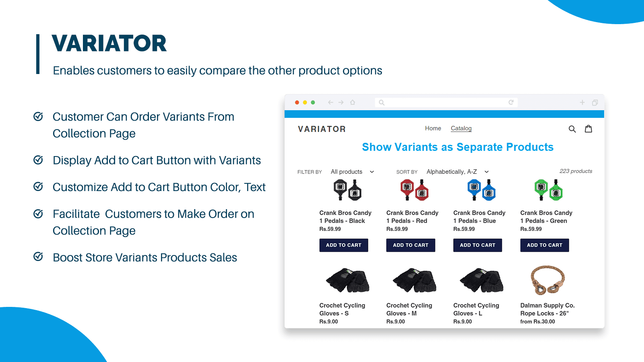Image resolution: width=644 pixels, height=362 pixels.
Task: Add Crank Bros Candy Black to cart
Action: click(x=344, y=245)
